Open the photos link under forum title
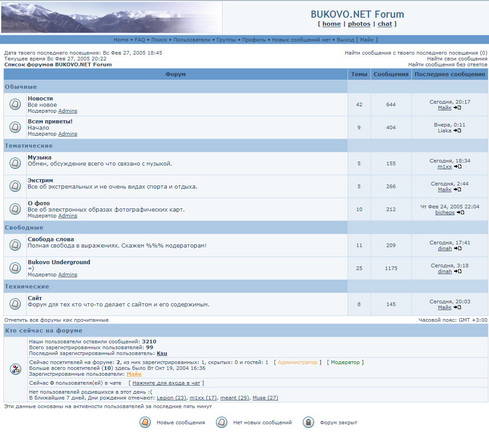Screen dimensions: 489x434 click(x=359, y=24)
